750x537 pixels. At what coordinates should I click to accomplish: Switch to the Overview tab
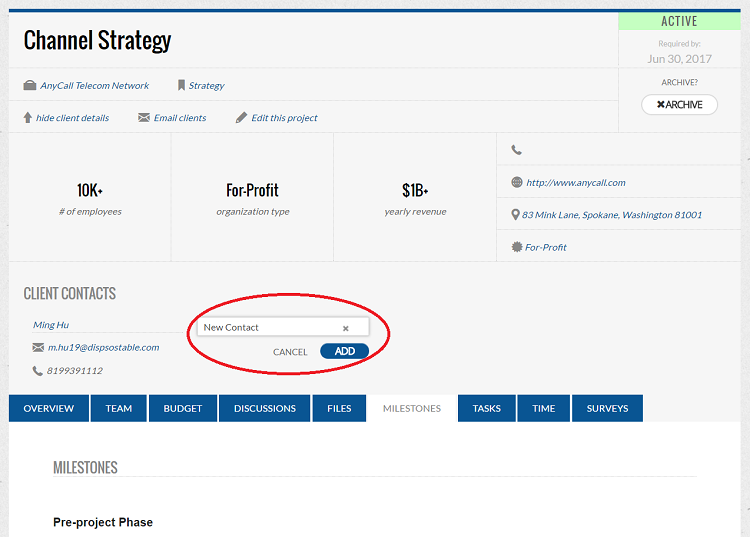pos(49,408)
